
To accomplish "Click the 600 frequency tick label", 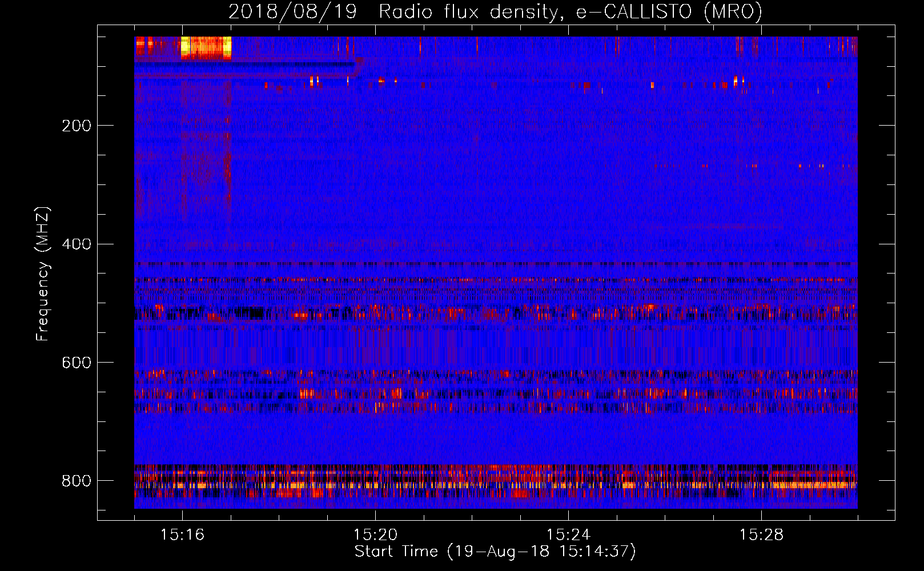I will (x=77, y=363).
